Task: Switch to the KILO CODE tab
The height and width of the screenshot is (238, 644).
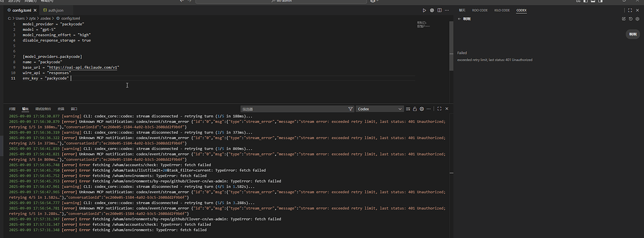Action: [502, 10]
